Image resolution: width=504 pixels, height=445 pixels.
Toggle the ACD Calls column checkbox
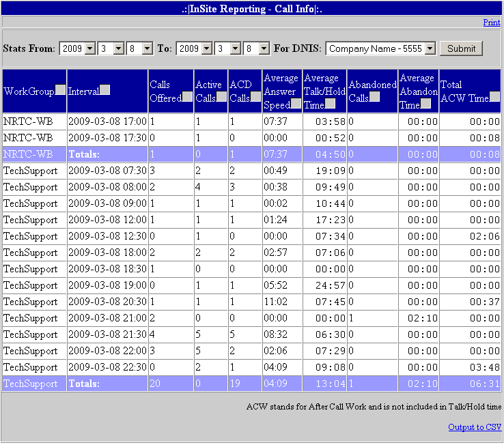pyautogui.click(x=255, y=97)
